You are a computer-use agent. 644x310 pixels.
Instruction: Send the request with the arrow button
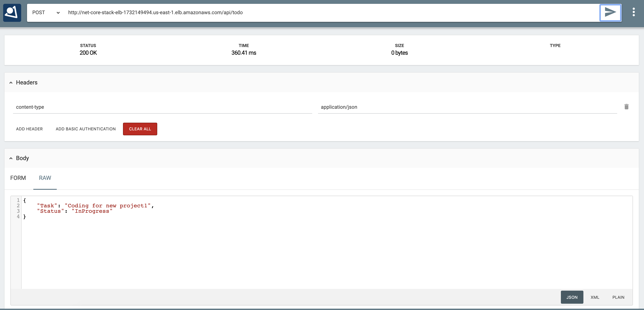[610, 12]
